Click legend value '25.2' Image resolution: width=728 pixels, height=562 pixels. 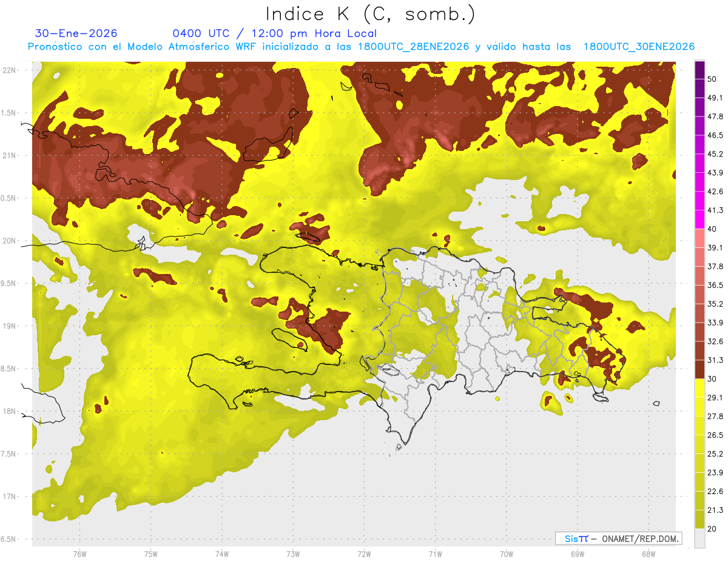[715, 454]
